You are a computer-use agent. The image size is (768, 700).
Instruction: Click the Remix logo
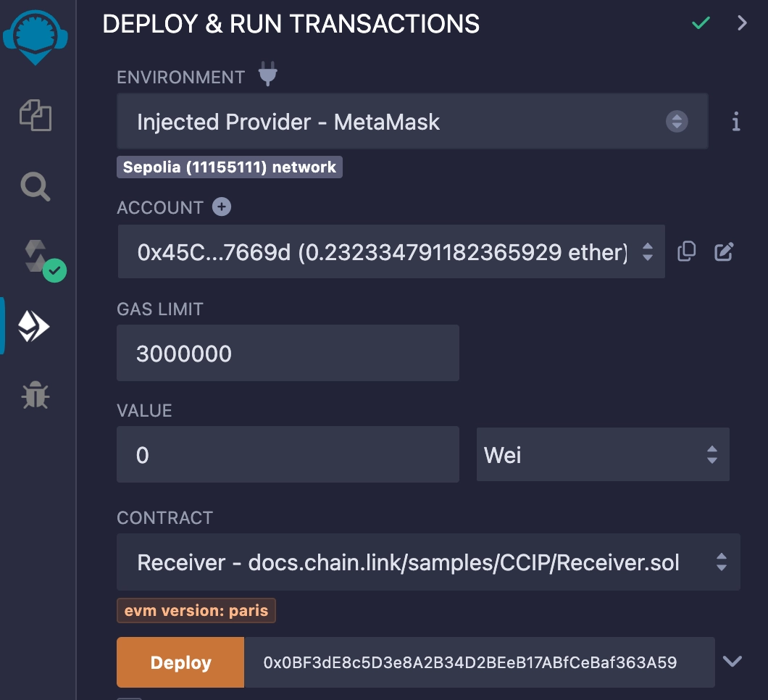35,35
